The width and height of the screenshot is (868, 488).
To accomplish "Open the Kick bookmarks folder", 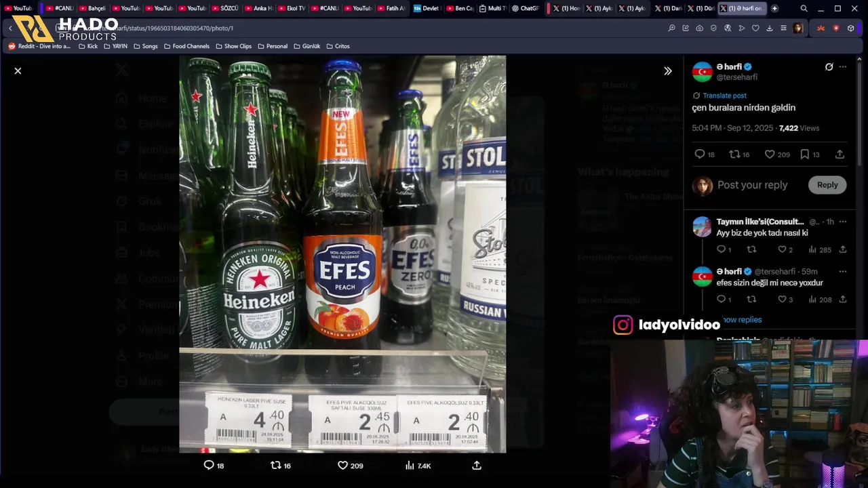I will 88,46.
